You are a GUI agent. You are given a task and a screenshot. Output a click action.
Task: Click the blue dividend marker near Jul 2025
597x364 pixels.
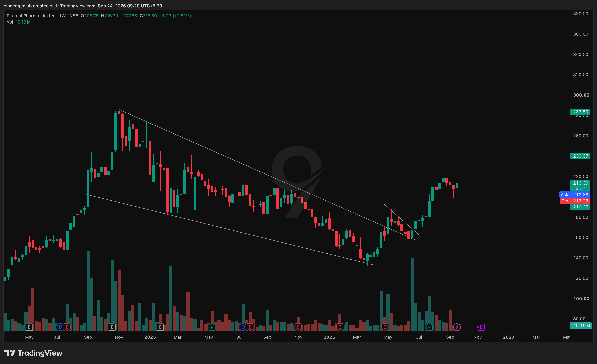click(243, 327)
